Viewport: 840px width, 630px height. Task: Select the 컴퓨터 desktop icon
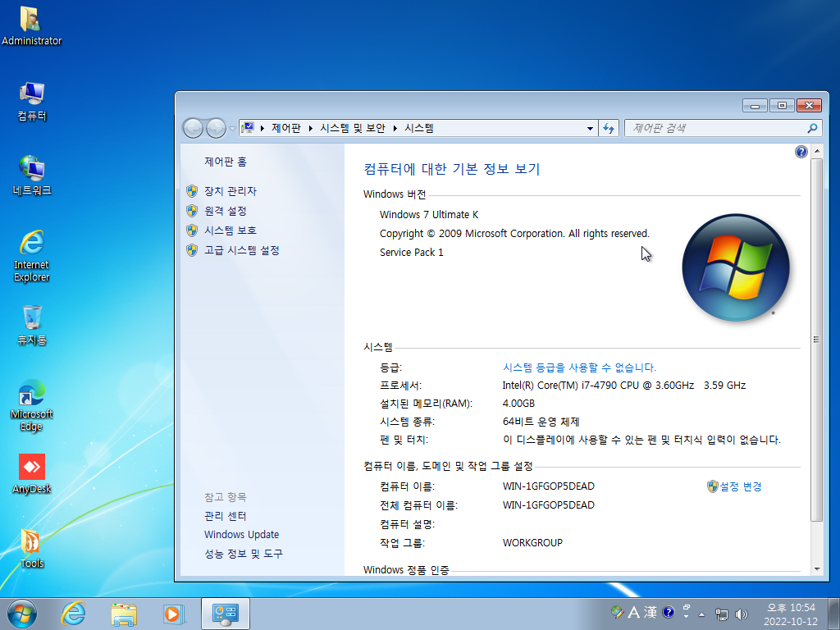pyautogui.click(x=32, y=101)
